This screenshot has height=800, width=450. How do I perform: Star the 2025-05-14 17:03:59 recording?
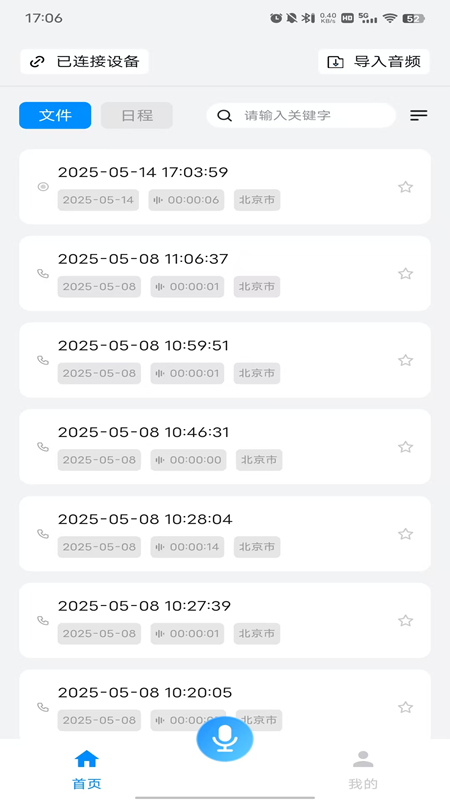(x=406, y=187)
